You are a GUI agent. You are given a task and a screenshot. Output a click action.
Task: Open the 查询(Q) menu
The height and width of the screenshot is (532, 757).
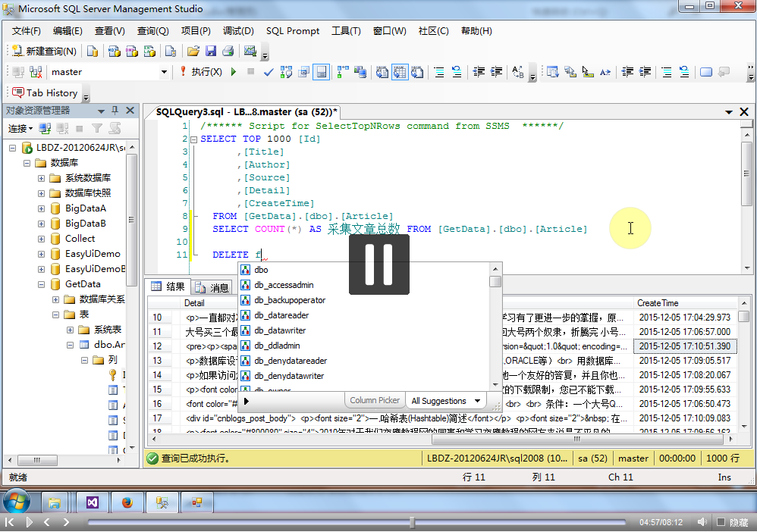[152, 31]
